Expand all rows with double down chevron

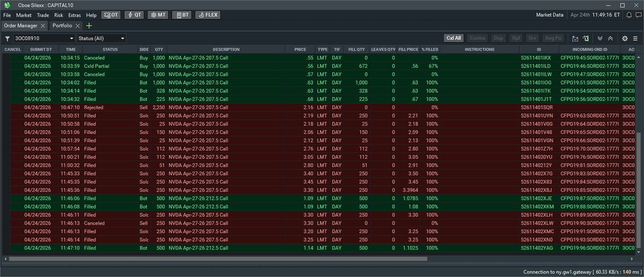point(600,39)
